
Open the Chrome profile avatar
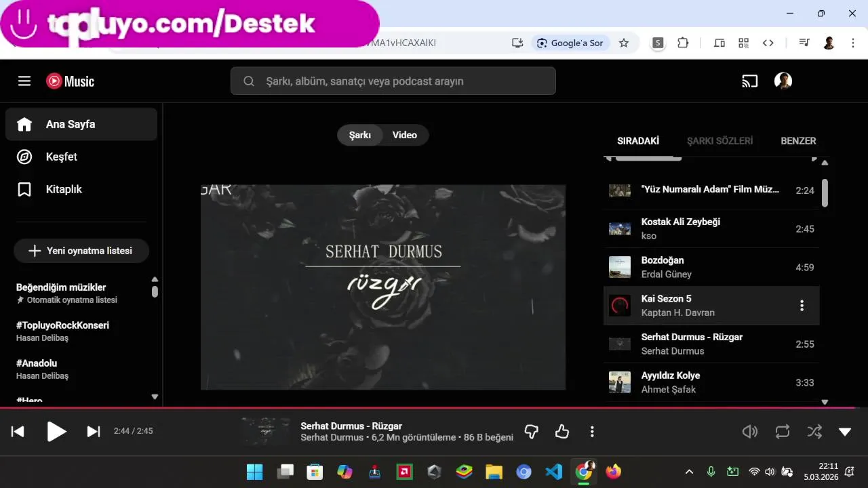coord(829,43)
